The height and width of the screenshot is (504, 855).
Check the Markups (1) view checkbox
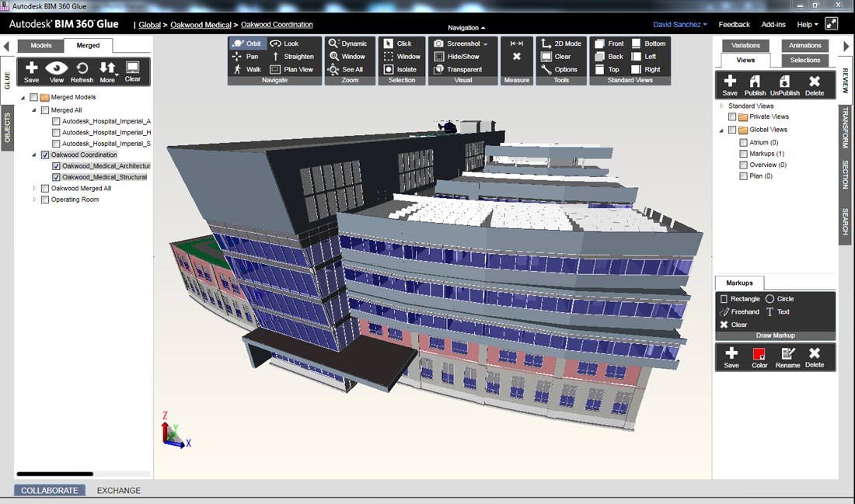[x=743, y=154]
